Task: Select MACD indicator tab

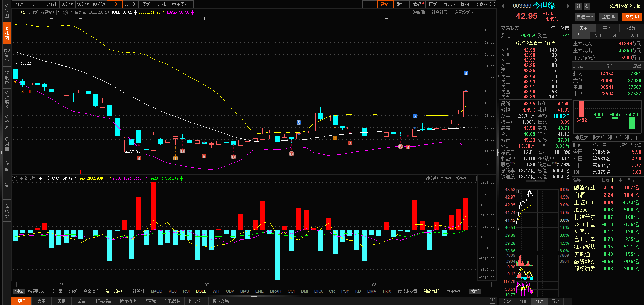Action: [156, 291]
